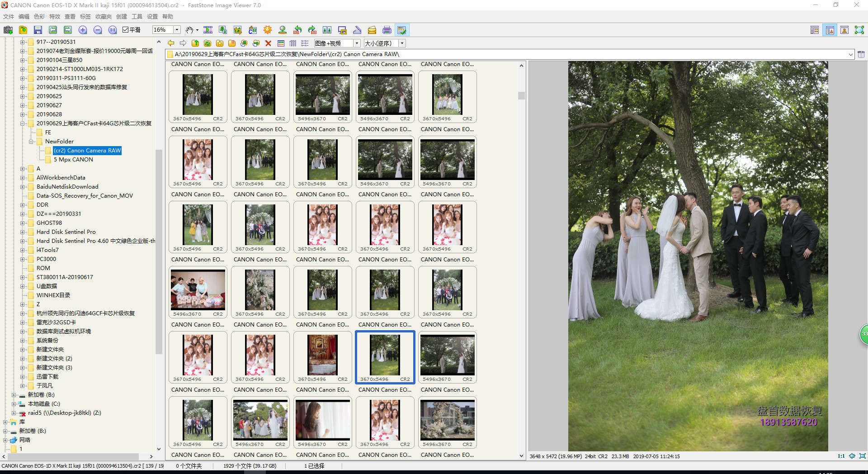Open the 文件 menu

click(x=9, y=17)
